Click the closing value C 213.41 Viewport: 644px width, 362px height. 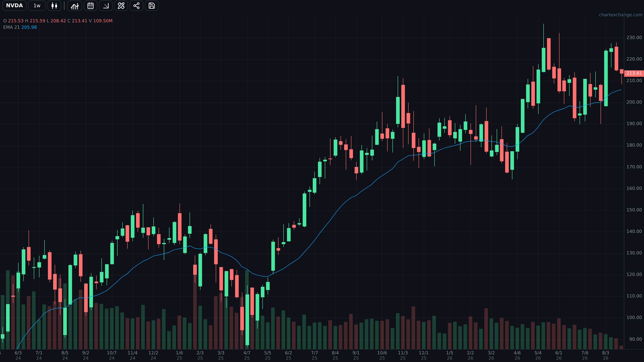click(77, 21)
